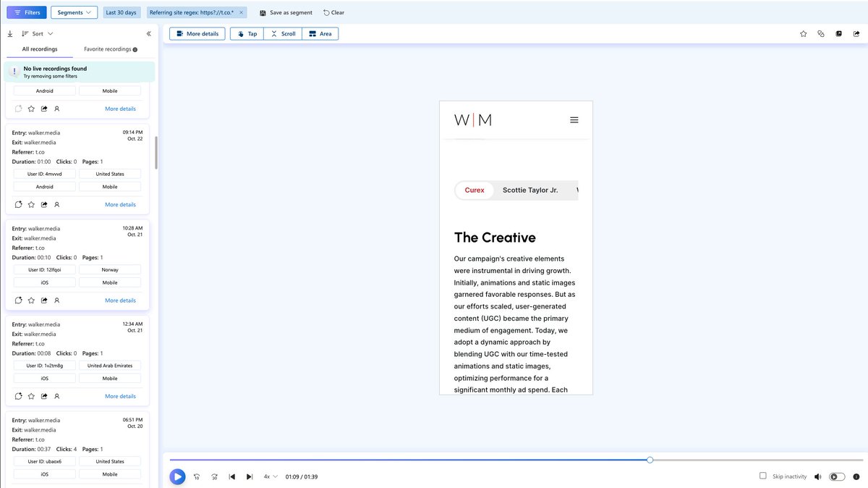The height and width of the screenshot is (488, 868).
Task: Open recording in new window icon
Action: (838, 33)
